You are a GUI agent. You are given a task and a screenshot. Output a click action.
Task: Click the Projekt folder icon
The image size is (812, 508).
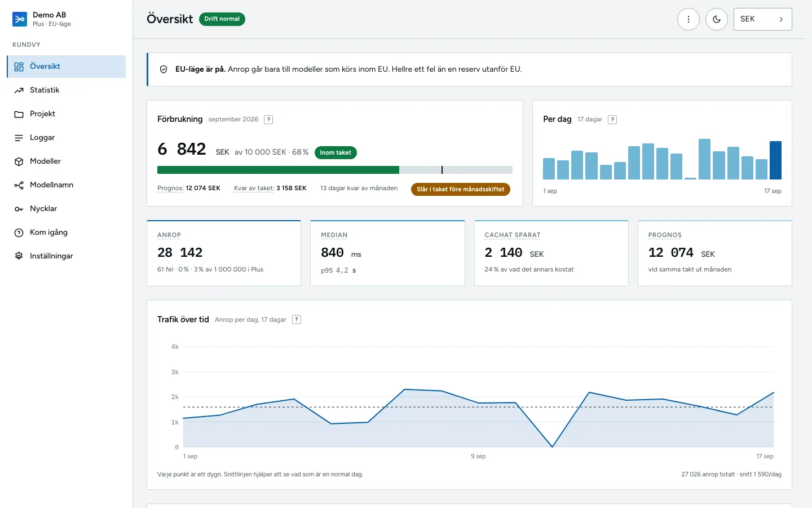(x=19, y=114)
